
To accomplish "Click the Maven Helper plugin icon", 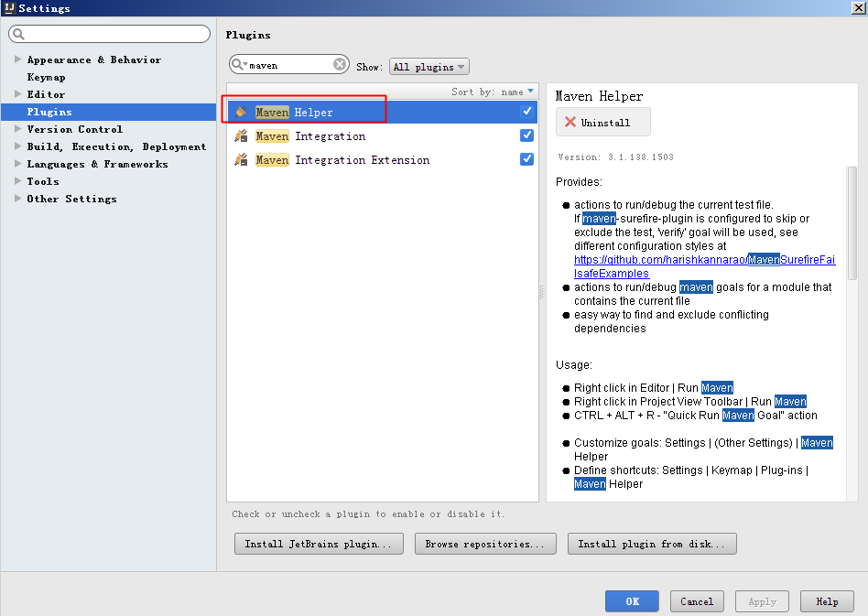I will coord(241,112).
